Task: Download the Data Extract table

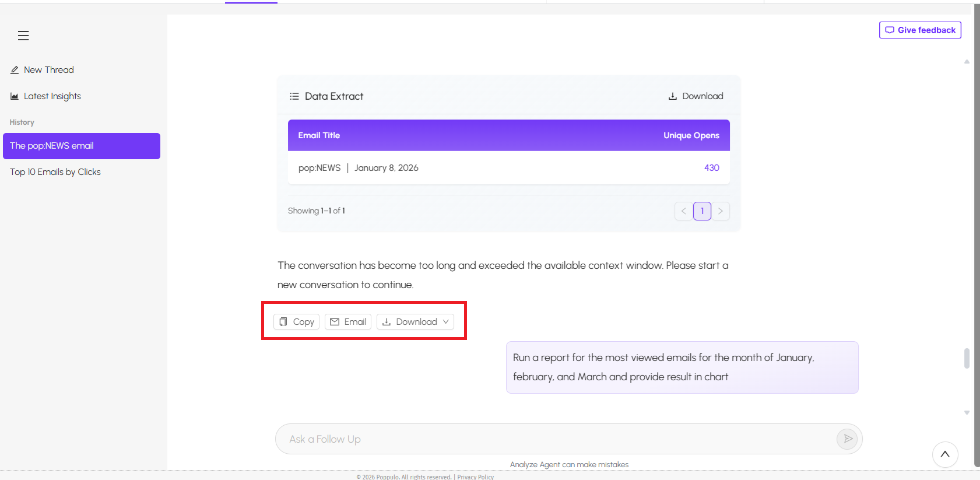Action: (x=696, y=96)
